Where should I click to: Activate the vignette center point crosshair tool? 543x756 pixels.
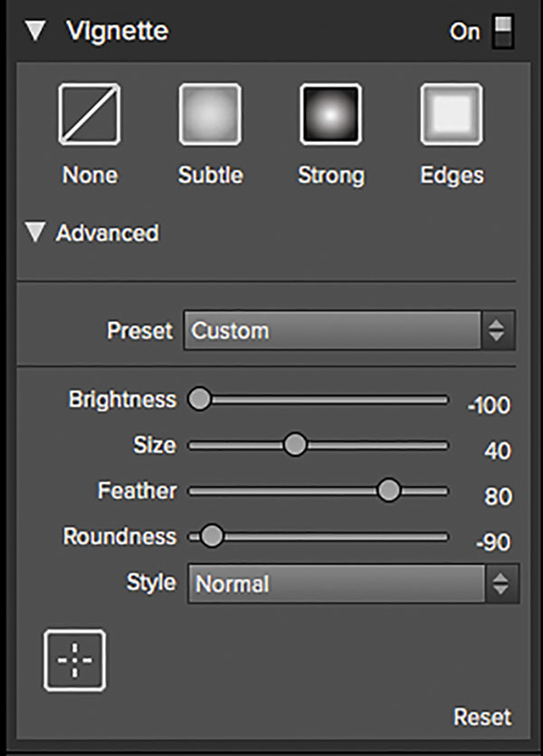(75, 659)
